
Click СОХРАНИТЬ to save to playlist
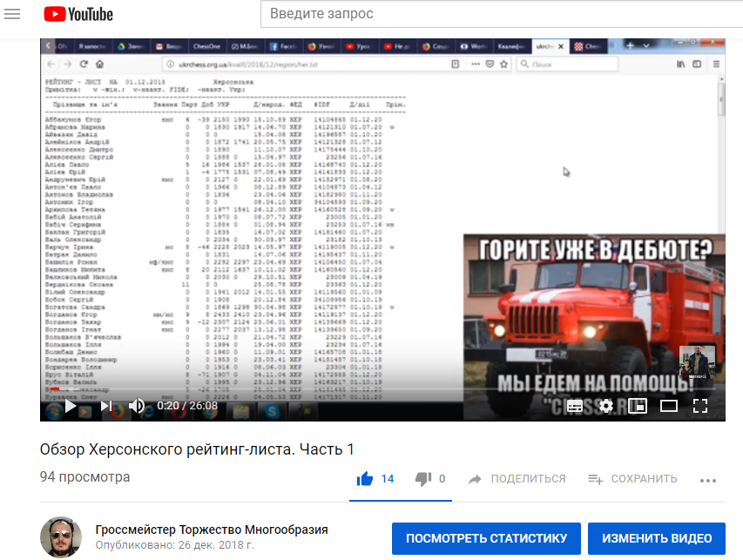coord(632,478)
